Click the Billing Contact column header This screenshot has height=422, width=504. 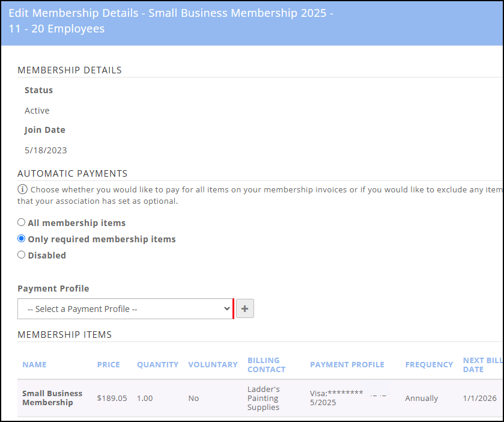pos(266,365)
